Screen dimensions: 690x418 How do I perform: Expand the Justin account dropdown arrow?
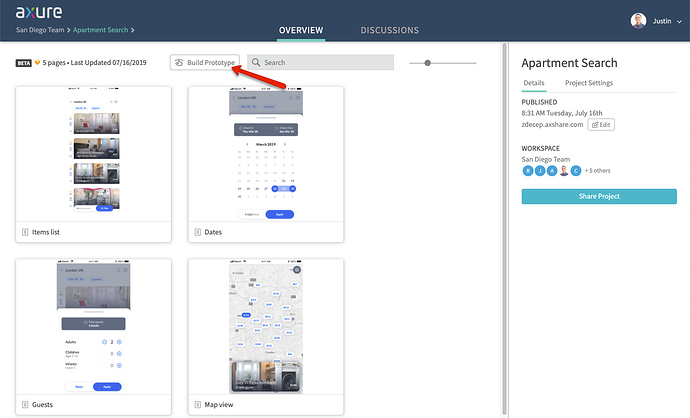(x=679, y=22)
